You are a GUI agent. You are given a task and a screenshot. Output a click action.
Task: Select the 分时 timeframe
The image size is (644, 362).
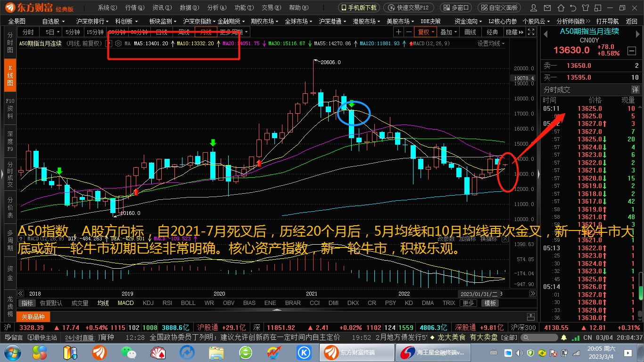(x=28, y=32)
